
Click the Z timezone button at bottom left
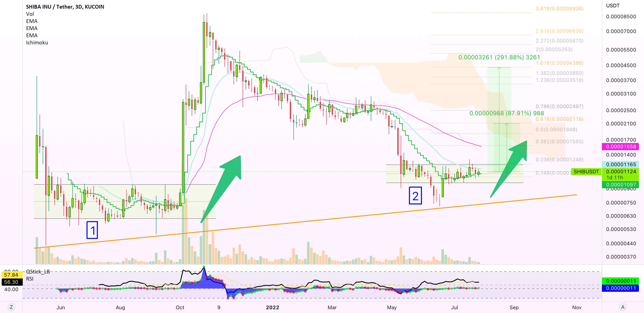(x=11, y=307)
